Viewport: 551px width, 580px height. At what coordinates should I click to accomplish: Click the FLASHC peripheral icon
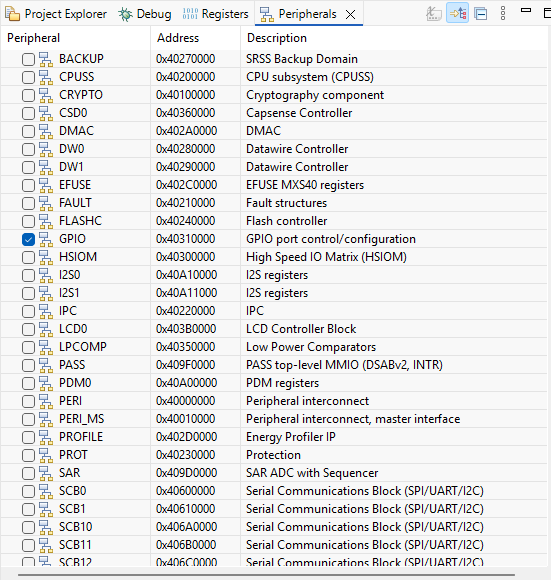pyautogui.click(x=46, y=221)
